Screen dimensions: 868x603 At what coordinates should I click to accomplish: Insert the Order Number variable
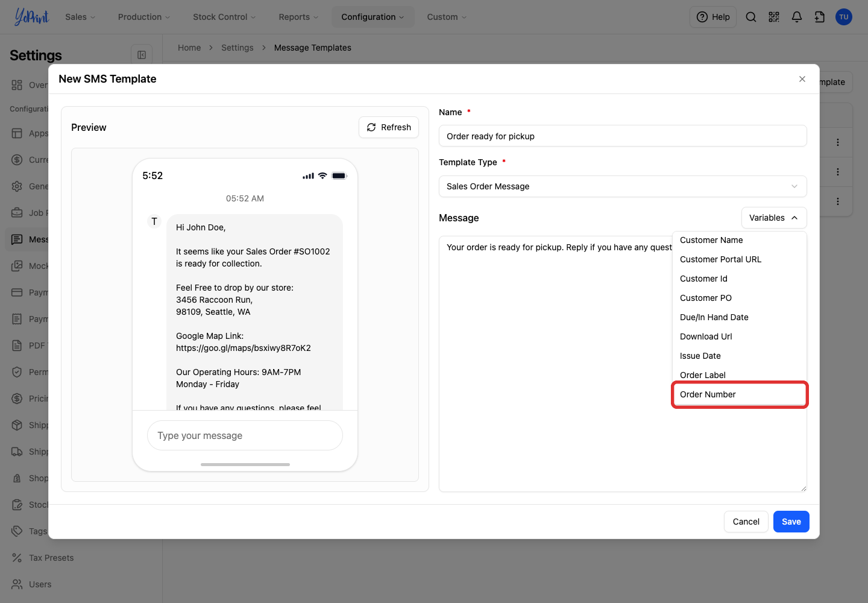coord(740,394)
